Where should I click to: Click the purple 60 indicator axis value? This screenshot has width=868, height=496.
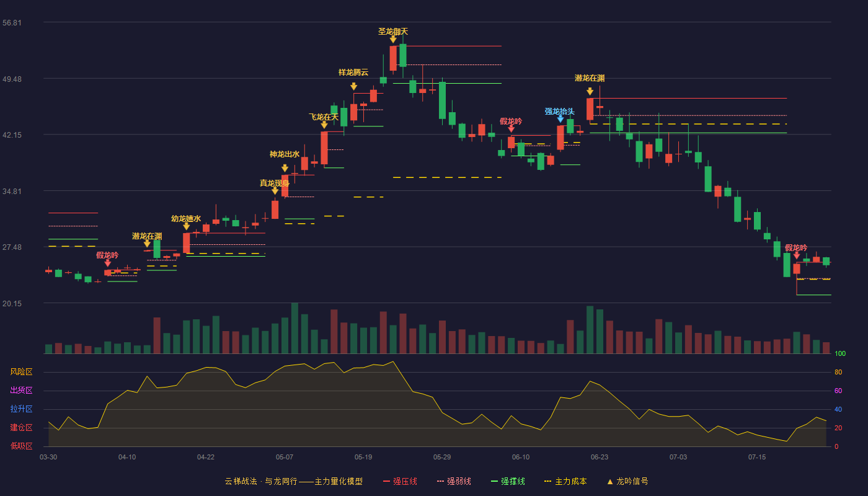point(838,391)
